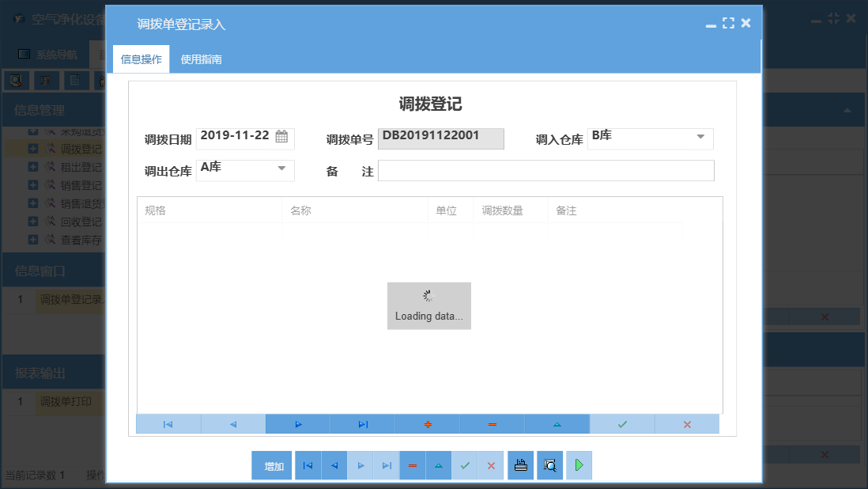Viewport: 868px width, 489px height.
Task: Go to first record in bottom toolbar
Action: click(x=308, y=465)
